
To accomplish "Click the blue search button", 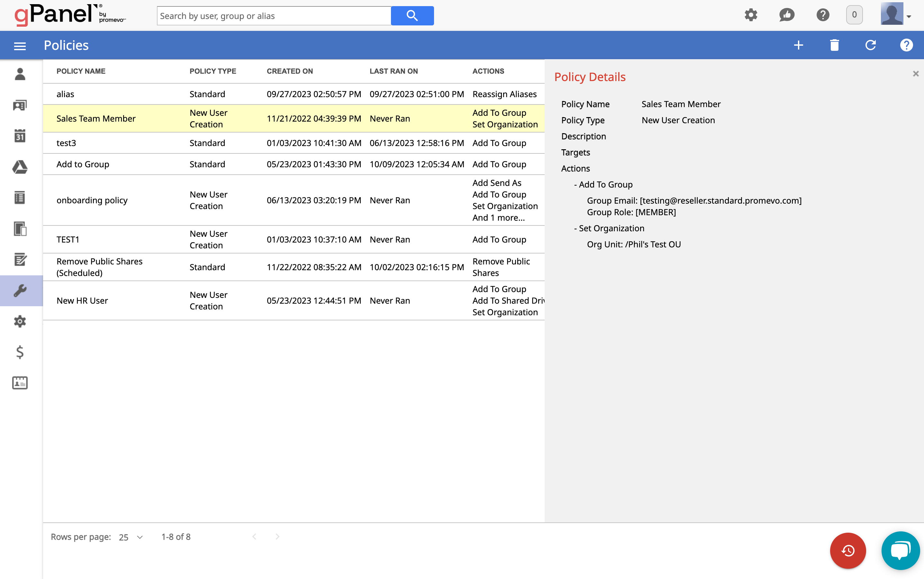I will point(412,16).
